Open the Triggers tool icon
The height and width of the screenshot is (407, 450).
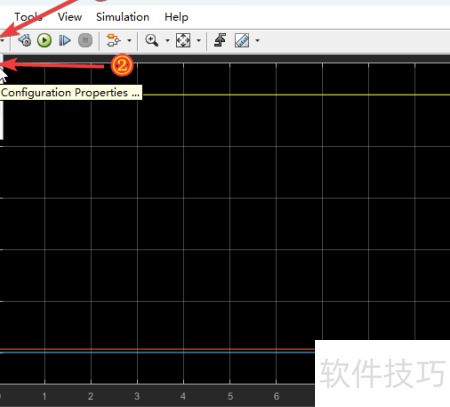pyautogui.click(x=220, y=40)
